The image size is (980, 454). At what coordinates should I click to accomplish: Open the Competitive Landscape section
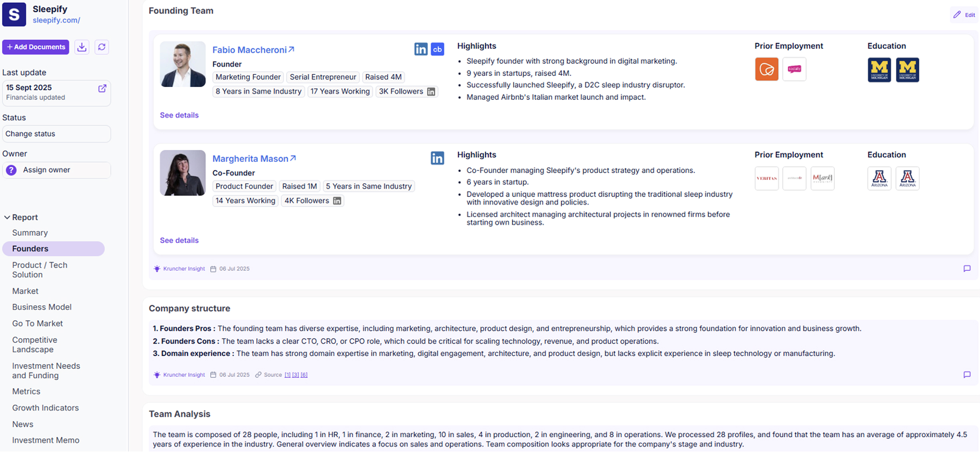34,344
